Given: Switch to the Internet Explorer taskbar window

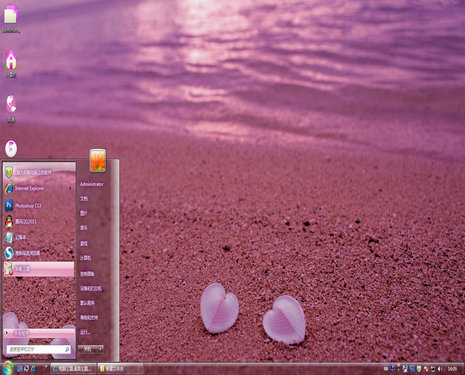Looking at the screenshot, I should [73, 369].
